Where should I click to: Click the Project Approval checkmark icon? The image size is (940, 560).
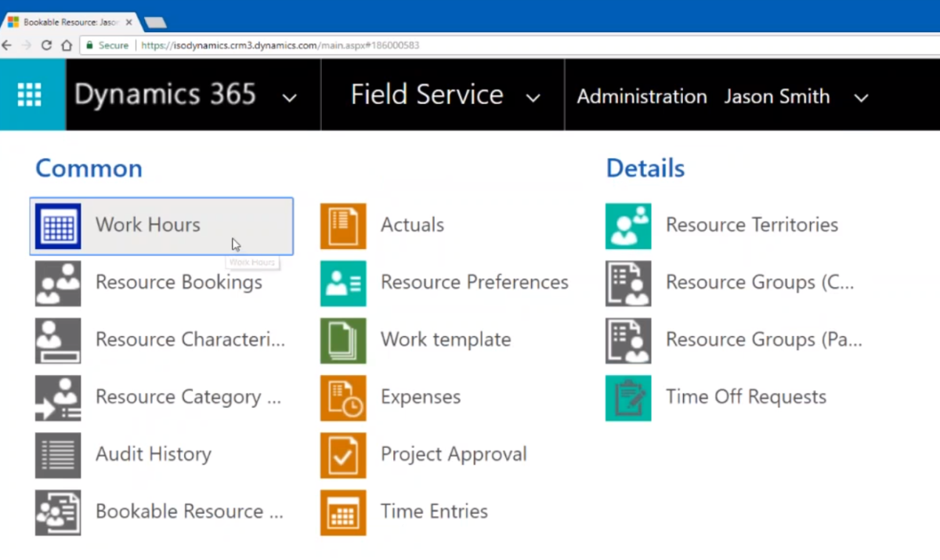343,454
